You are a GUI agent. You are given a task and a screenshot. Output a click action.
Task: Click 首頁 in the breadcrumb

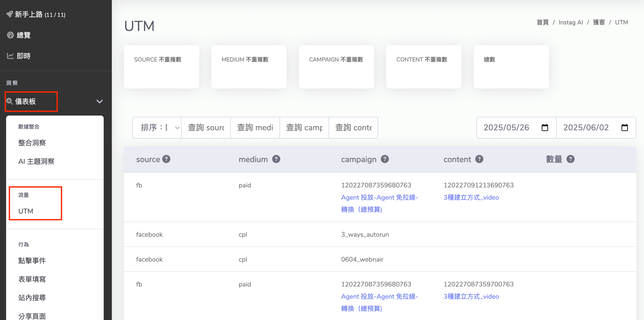pos(542,22)
